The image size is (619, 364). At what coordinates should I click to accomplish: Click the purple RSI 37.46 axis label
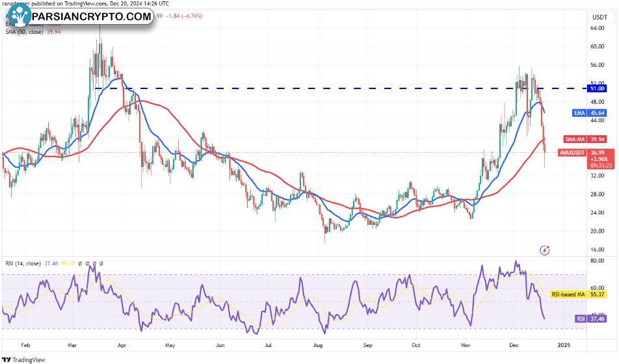pos(590,318)
